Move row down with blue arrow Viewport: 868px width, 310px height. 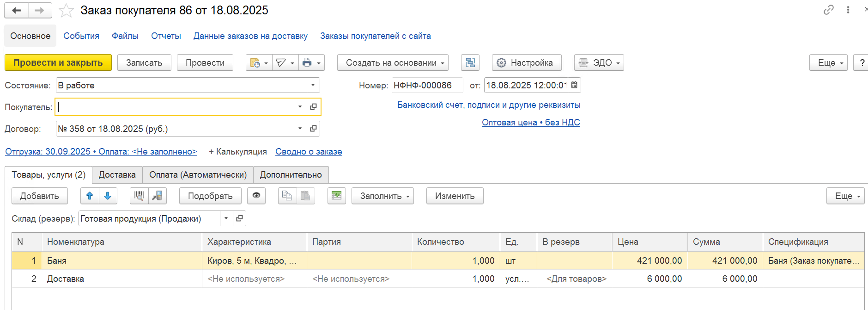[x=108, y=196]
